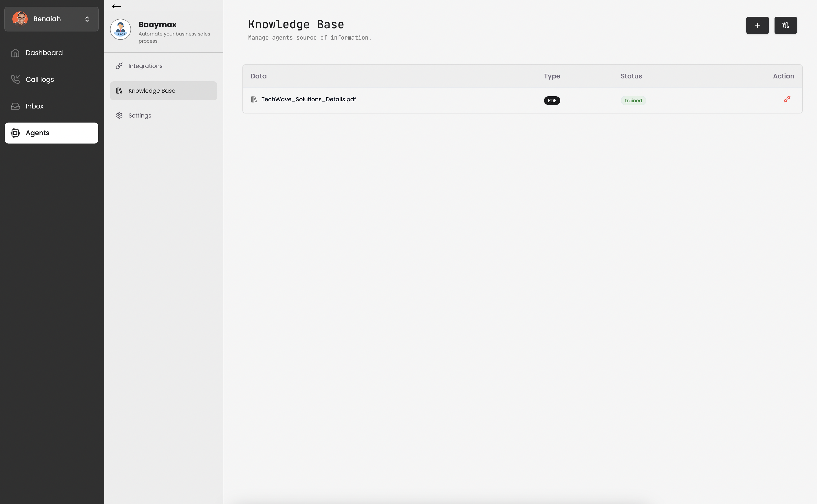Screen dimensions: 817x504
Task: Click the Agents chip icon
Action: 15,133
